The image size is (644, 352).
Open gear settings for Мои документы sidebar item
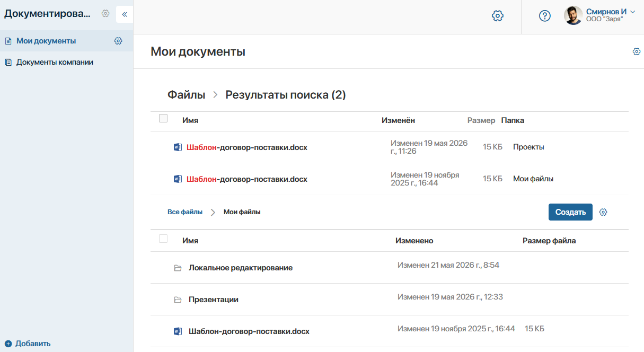click(x=118, y=41)
